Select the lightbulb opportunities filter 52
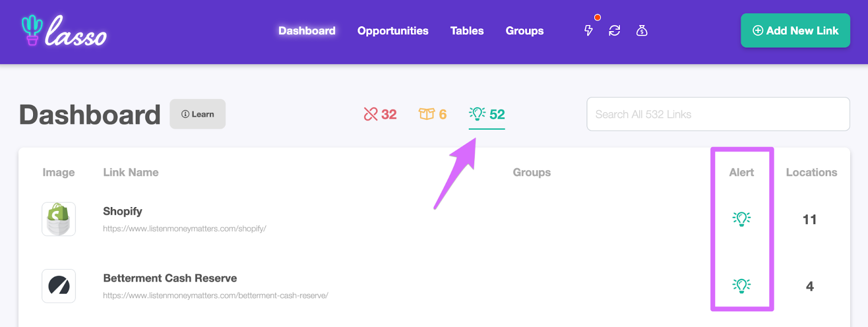This screenshot has height=327, width=868. click(x=487, y=114)
